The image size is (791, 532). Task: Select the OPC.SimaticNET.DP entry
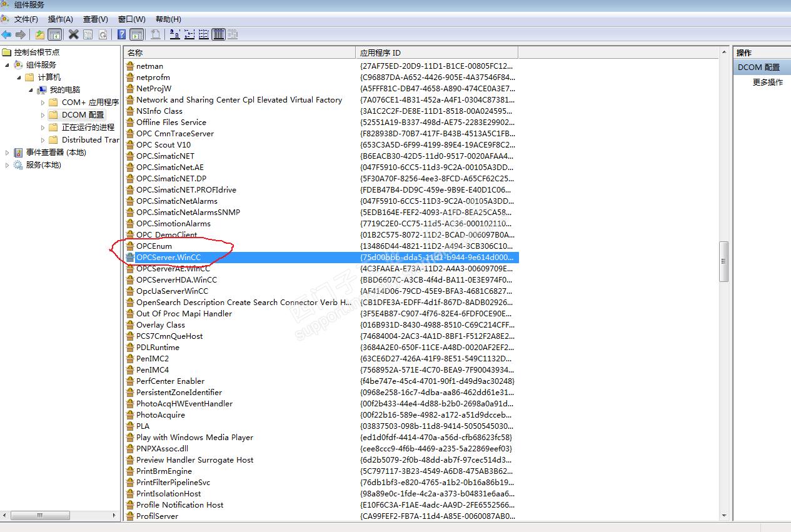(171, 179)
